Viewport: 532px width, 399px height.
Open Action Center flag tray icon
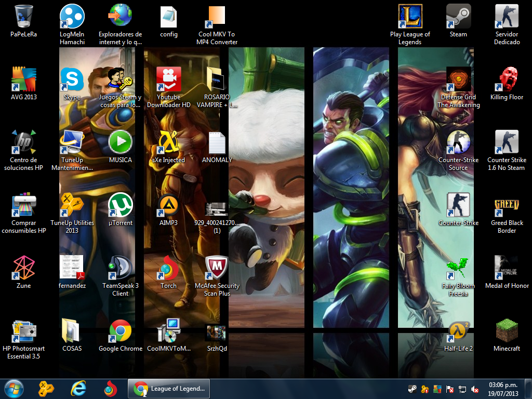click(450, 389)
